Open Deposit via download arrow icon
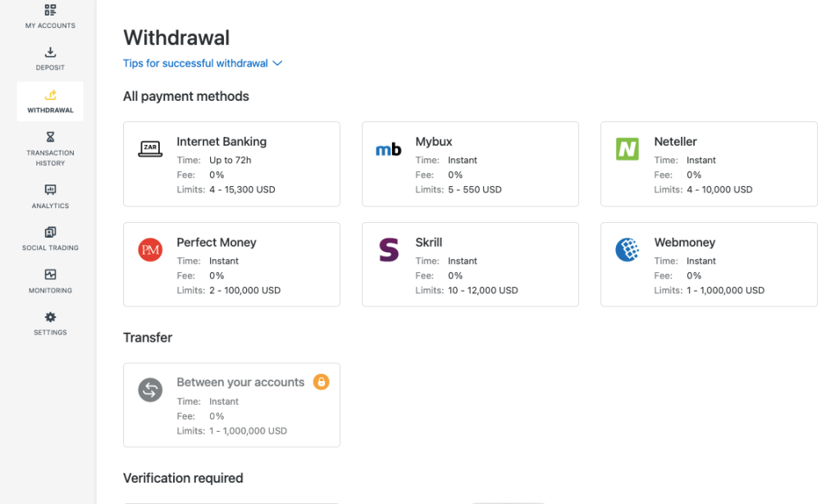 (x=50, y=53)
